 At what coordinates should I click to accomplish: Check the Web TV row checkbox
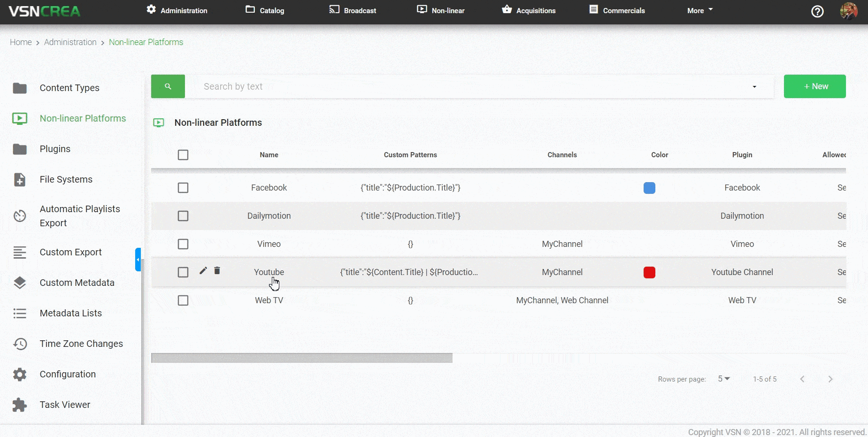pyautogui.click(x=183, y=300)
